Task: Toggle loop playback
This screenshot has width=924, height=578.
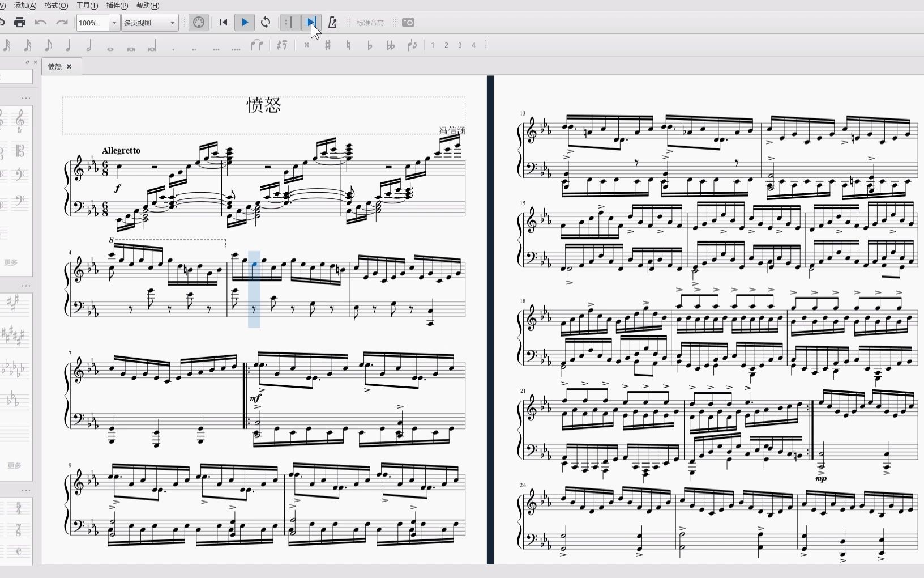Action: 266,23
